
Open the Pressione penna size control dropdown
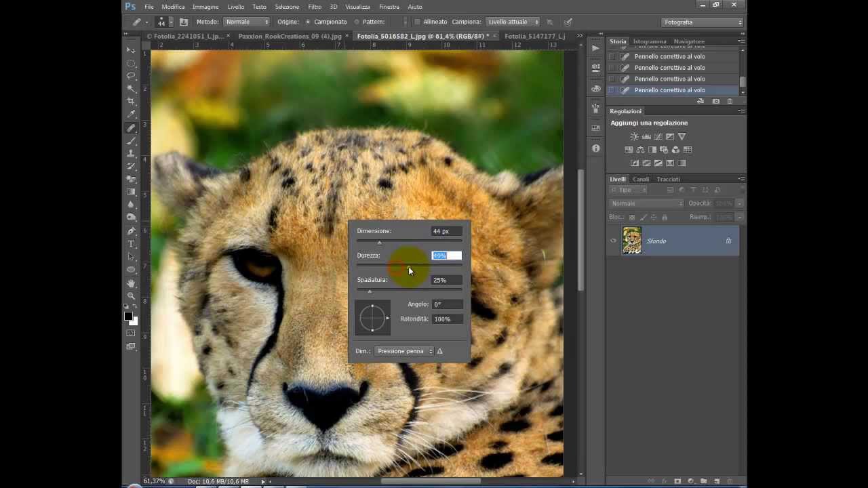tap(404, 351)
